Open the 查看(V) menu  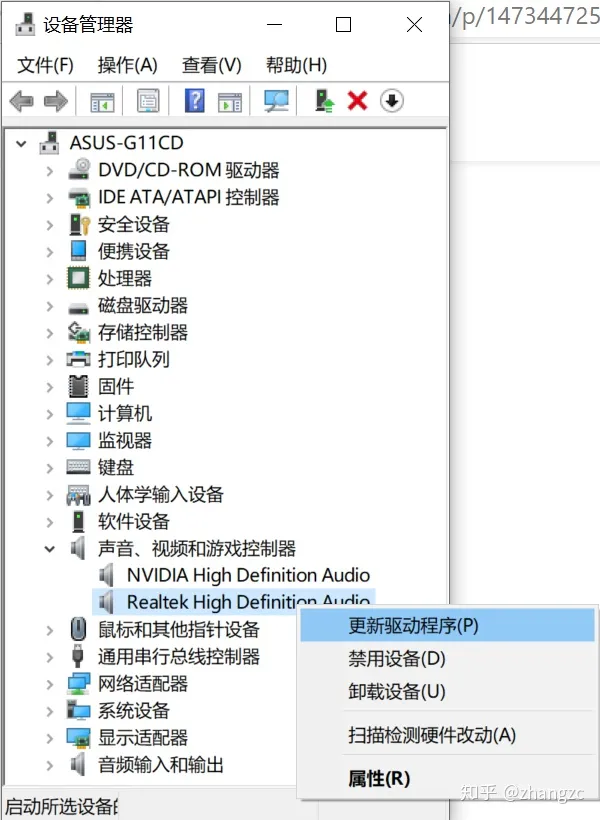click(x=211, y=65)
